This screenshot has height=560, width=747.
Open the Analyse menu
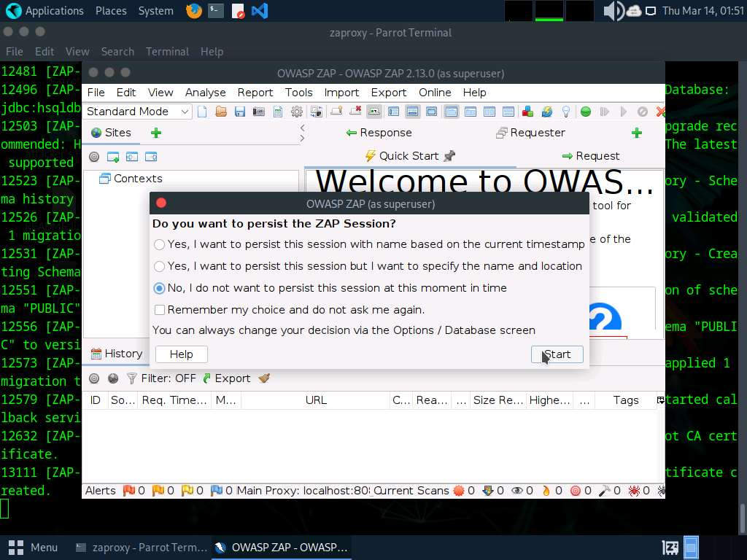205,93
